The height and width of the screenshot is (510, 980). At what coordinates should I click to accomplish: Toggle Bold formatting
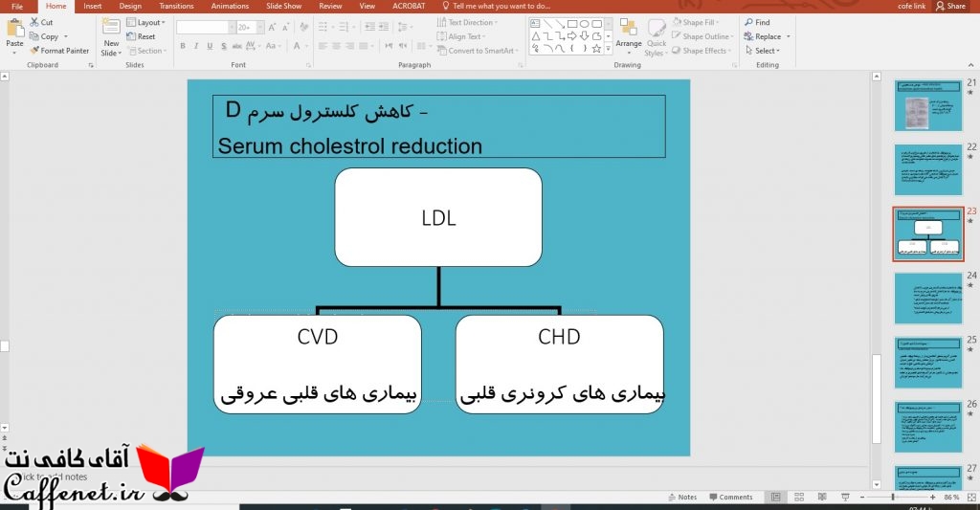tap(183, 46)
